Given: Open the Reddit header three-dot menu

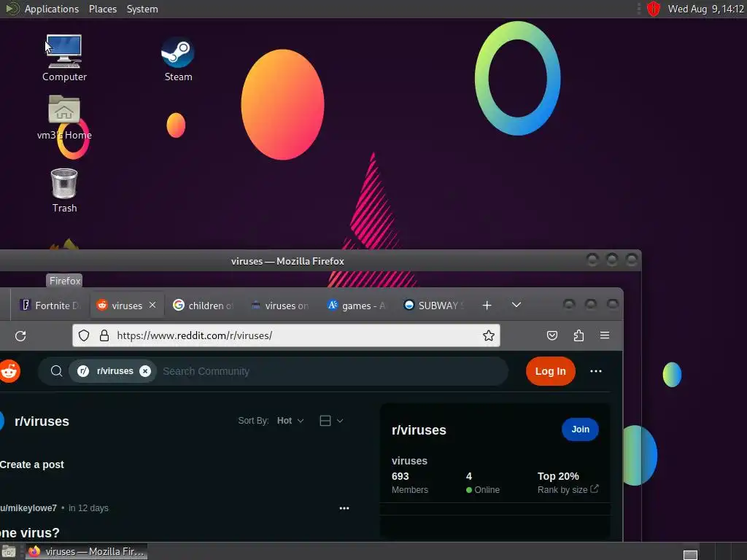Looking at the screenshot, I should [x=596, y=371].
